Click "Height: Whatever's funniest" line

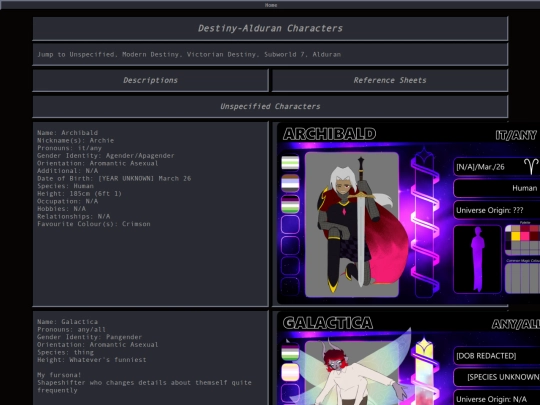coord(92,360)
